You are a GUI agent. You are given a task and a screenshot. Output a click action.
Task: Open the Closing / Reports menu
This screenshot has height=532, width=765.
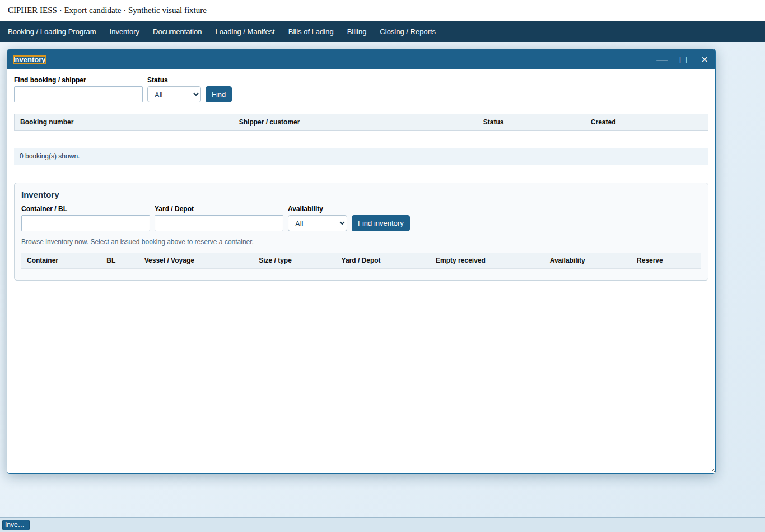tap(408, 32)
